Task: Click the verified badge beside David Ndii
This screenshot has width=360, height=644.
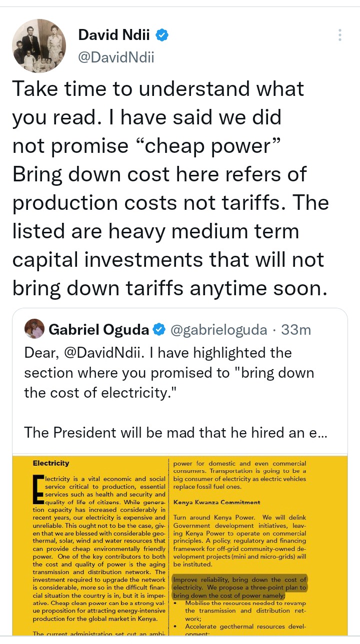Action: (162, 35)
